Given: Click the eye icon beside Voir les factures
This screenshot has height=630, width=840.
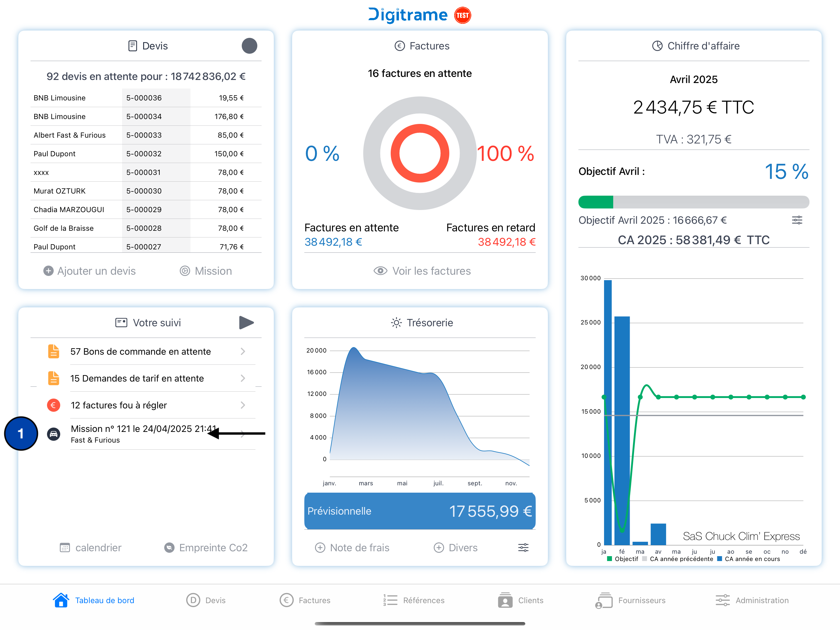Looking at the screenshot, I should coord(380,271).
